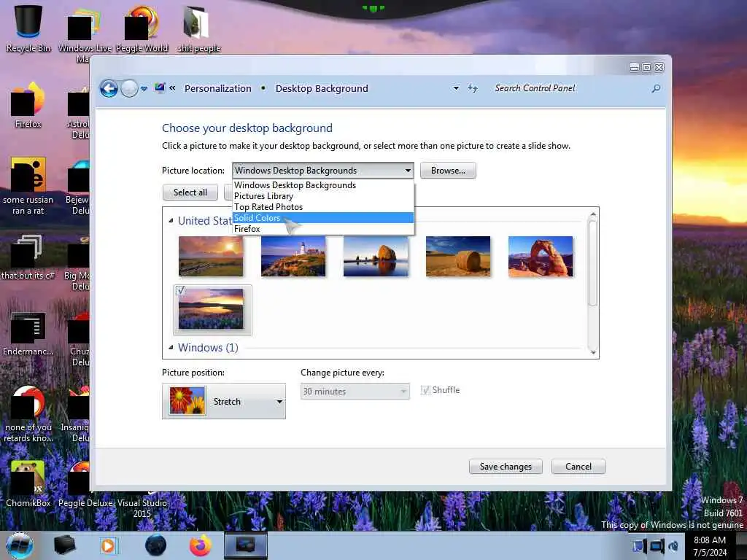The image size is (747, 560).
Task: Choose Firefox from the location list
Action: (323, 228)
